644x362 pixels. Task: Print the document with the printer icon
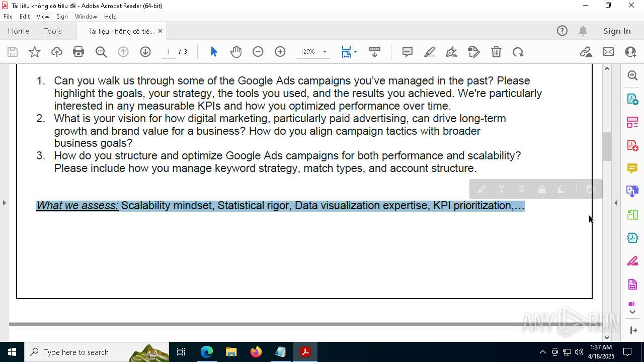tap(78, 52)
